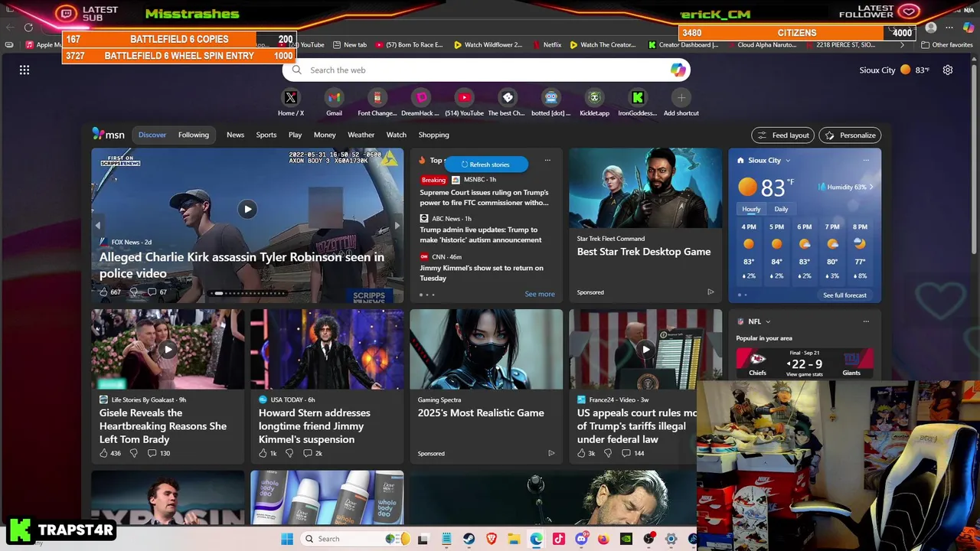
Task: Open Brave browser from the taskbar
Action: point(491,539)
